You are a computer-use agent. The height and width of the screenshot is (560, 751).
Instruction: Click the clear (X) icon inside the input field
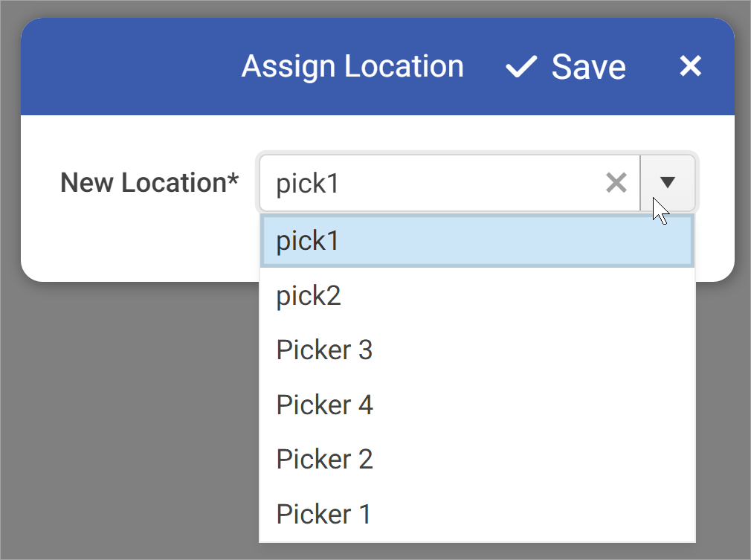tap(616, 182)
